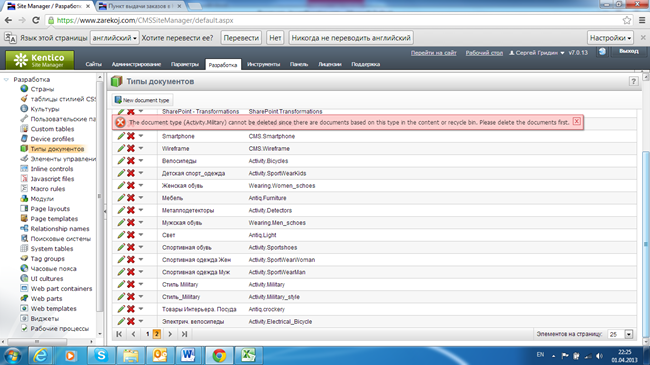
Task: Delete the Wireframe document type
Action: pyautogui.click(x=131, y=148)
